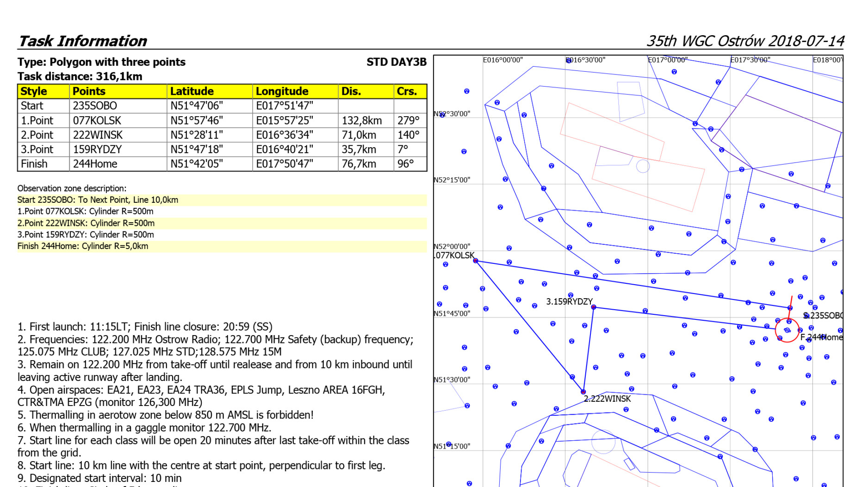Click the airfield symbol inside the finish circle
Screen dimensions: 868x487
coord(787,330)
